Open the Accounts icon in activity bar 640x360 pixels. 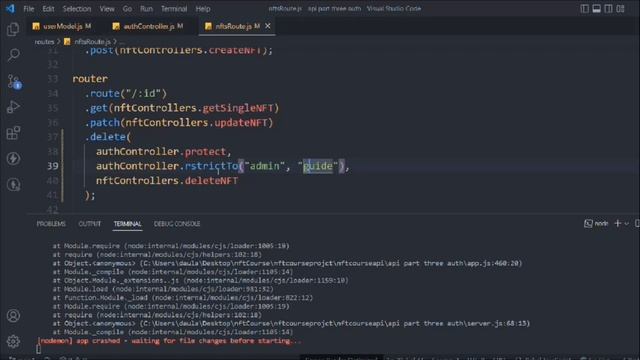[x=13, y=316]
